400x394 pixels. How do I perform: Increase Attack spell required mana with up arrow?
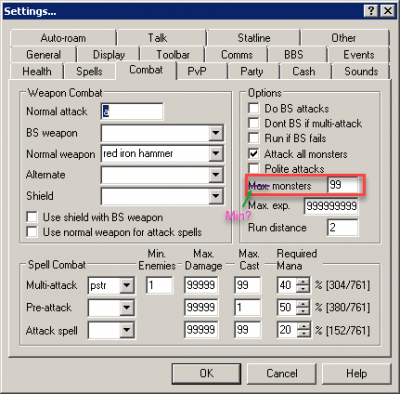click(x=303, y=327)
